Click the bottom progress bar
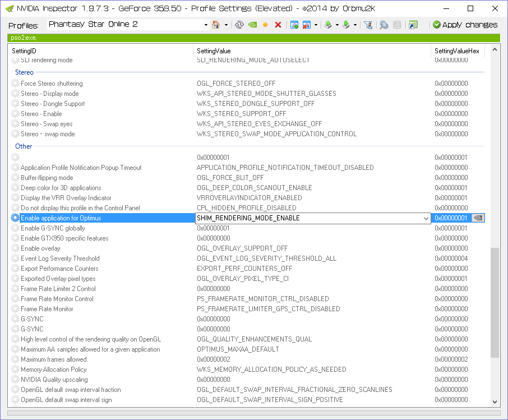Image resolution: width=508 pixels, height=420 pixels. pyautogui.click(x=253, y=413)
